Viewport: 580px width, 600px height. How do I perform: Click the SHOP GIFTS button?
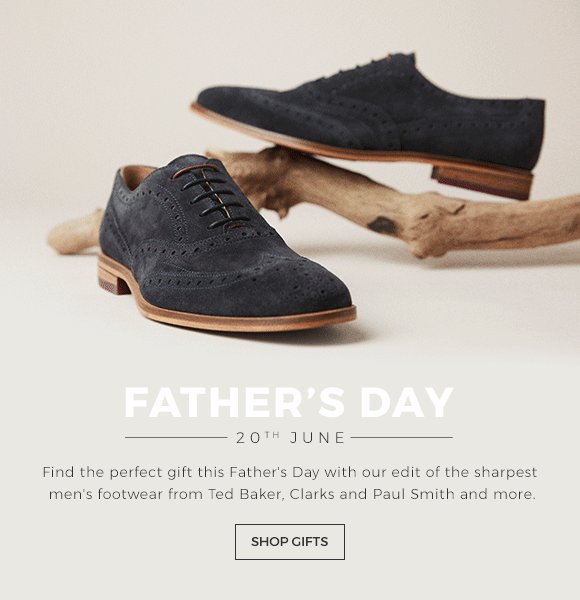[290, 541]
